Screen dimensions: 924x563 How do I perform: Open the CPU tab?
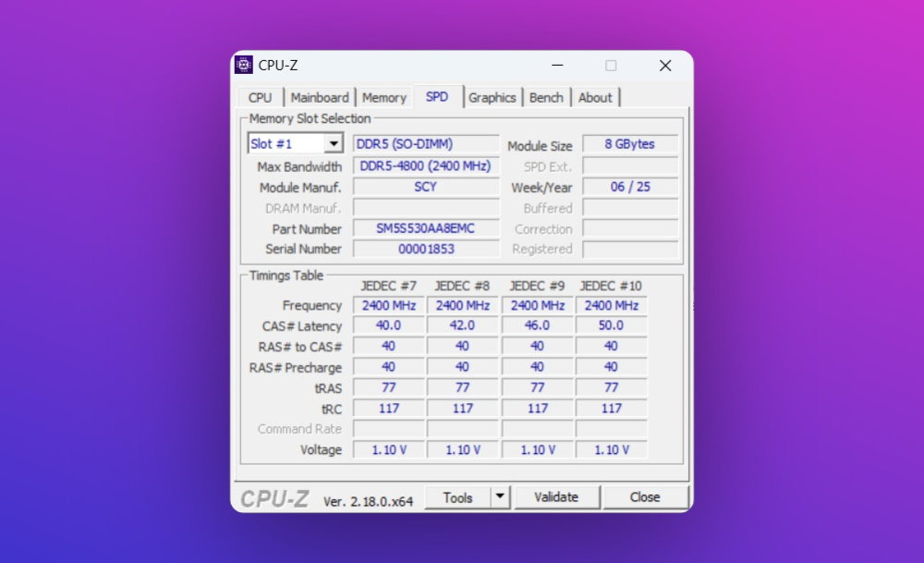pos(260,98)
